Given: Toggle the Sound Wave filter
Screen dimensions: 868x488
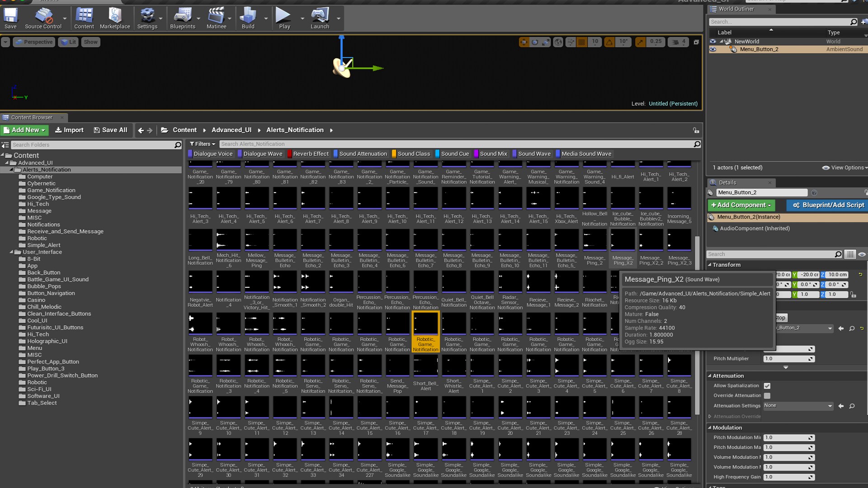Looking at the screenshot, I should point(534,154).
